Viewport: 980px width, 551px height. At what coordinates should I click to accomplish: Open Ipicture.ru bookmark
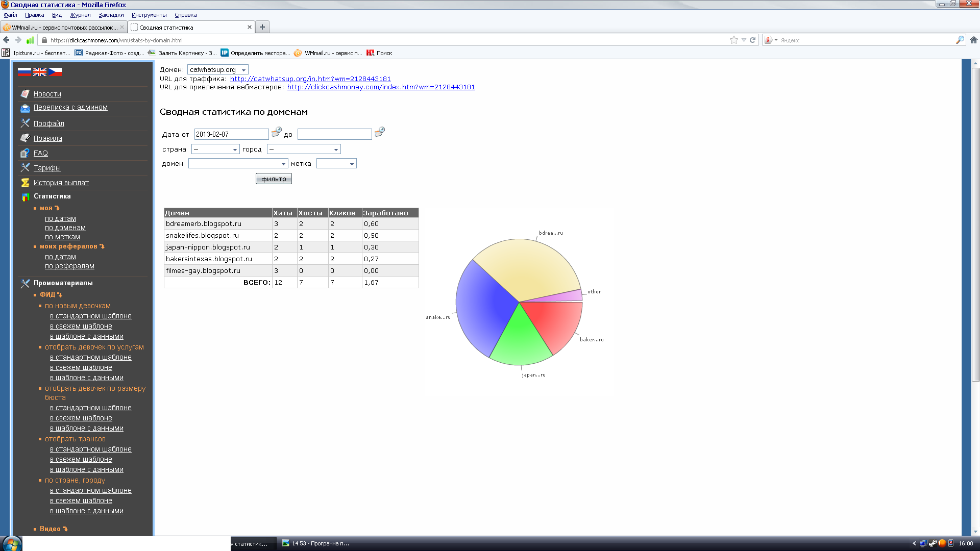36,53
